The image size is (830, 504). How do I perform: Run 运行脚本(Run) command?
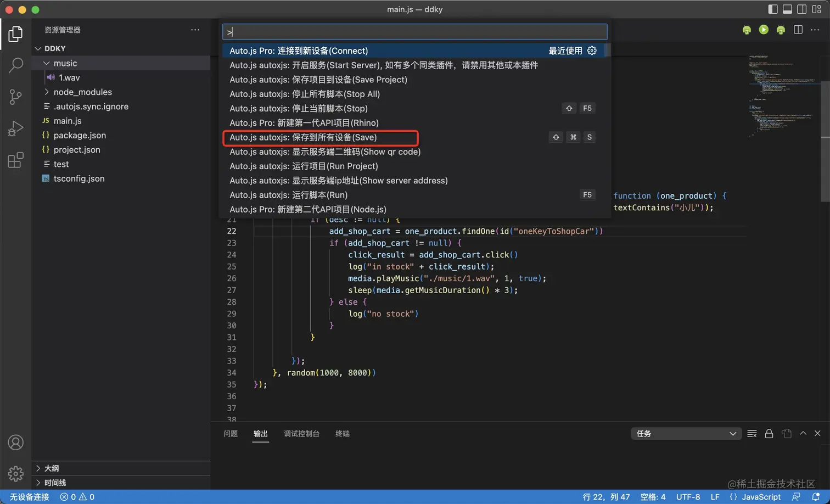tap(414, 195)
